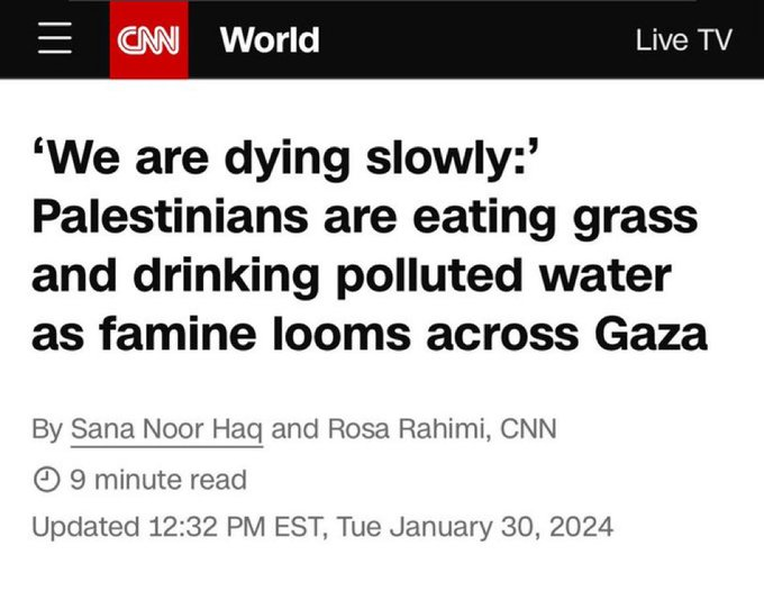Click the word 'and' between author names
Screen dimensions: 764x600
(x=295, y=429)
